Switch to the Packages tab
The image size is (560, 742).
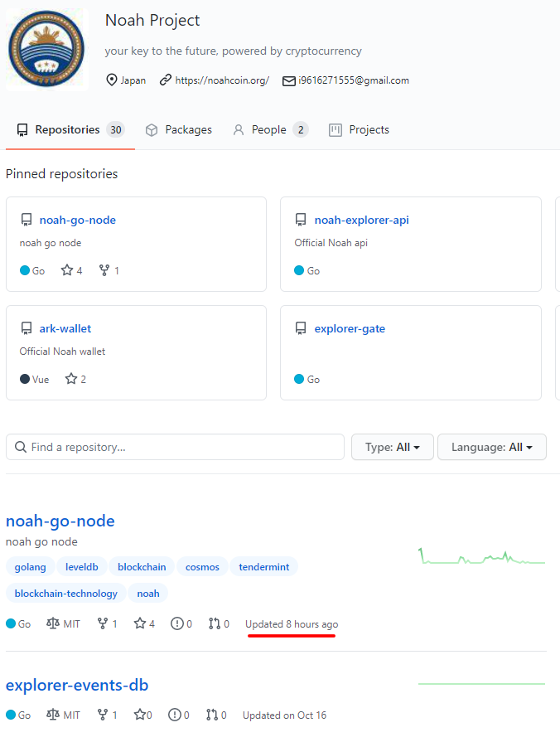click(178, 129)
